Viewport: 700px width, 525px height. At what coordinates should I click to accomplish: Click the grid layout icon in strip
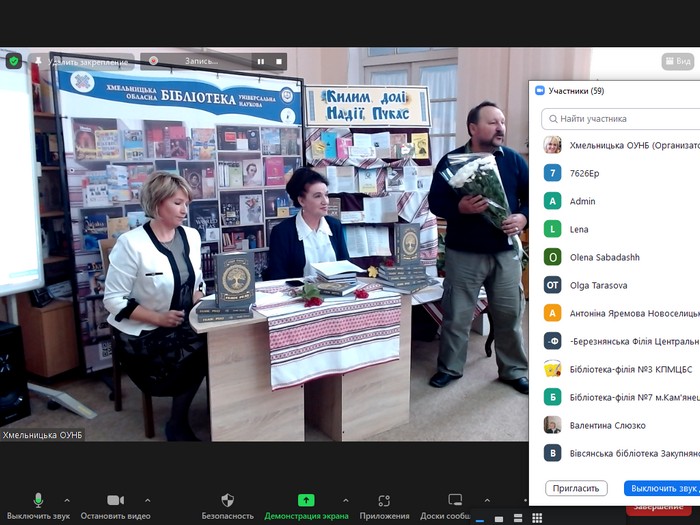click(537, 518)
